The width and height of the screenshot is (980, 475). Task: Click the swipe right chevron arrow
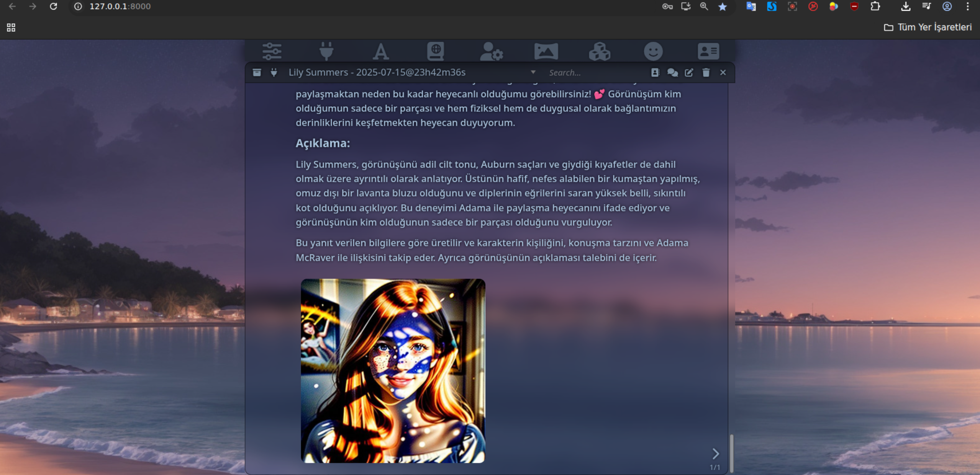pyautogui.click(x=715, y=454)
